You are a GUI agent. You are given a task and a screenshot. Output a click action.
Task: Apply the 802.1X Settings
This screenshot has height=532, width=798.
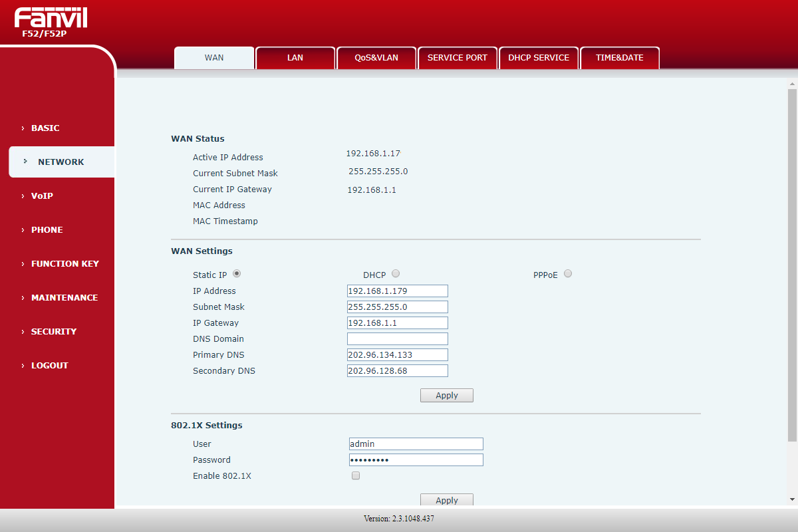447,500
